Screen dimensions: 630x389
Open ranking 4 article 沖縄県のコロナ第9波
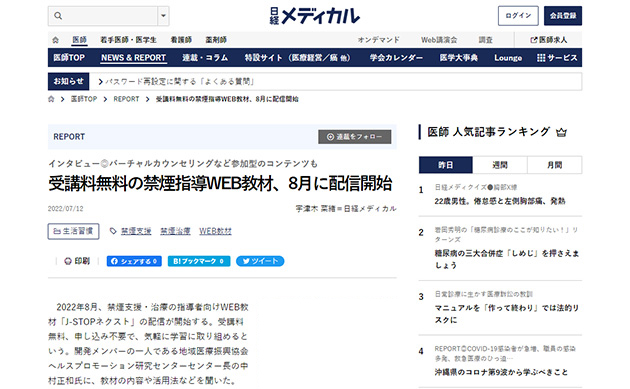point(501,372)
